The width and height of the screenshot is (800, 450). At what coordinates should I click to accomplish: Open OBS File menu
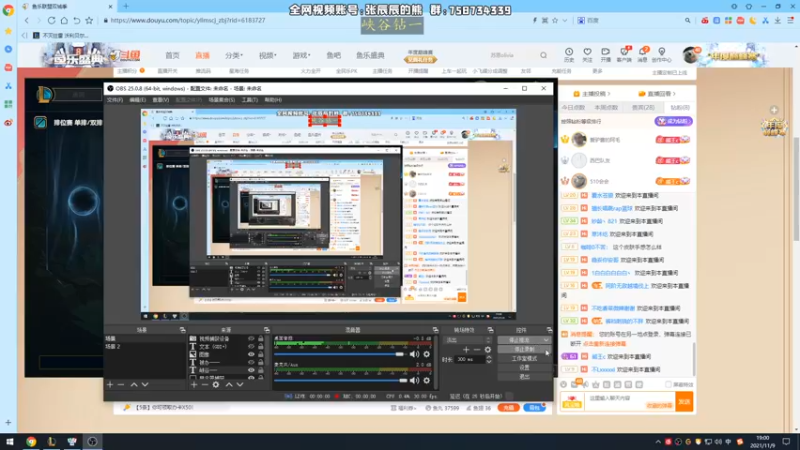pos(115,100)
